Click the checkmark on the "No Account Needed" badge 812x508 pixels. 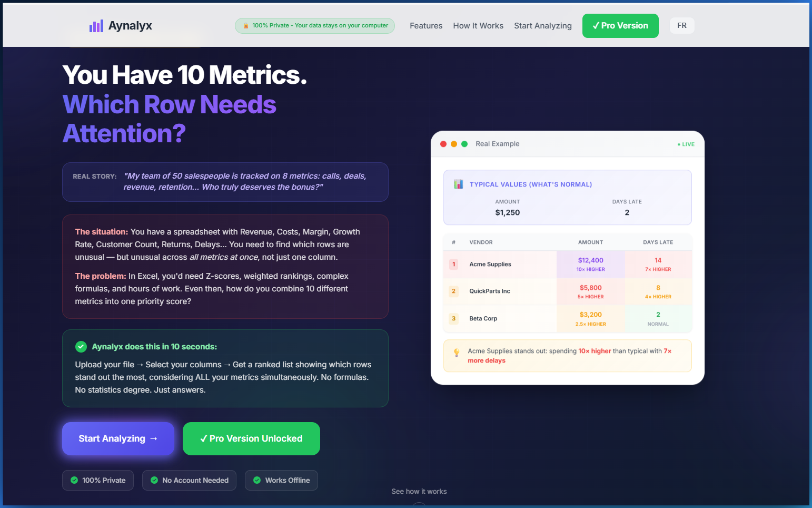pos(154,480)
